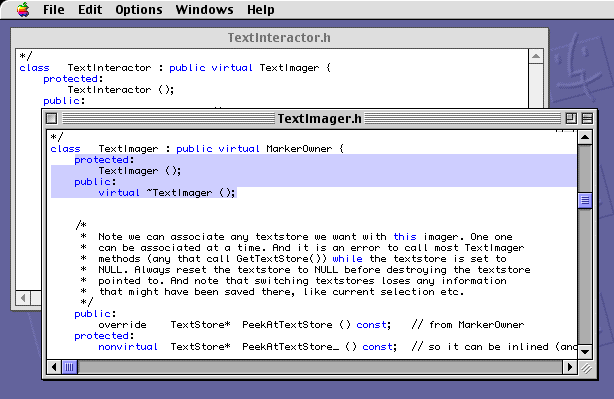Click the '// from MarkerOwner' comment

point(468,325)
